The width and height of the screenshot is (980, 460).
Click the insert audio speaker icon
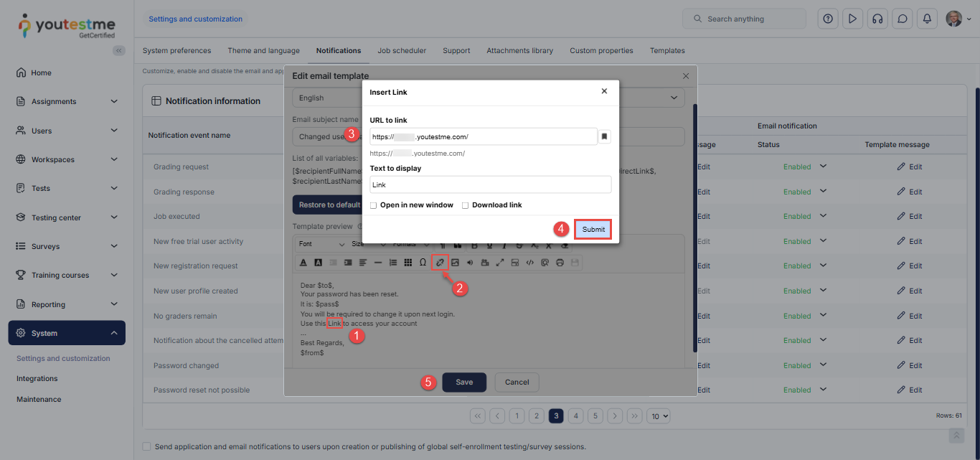[x=470, y=262]
